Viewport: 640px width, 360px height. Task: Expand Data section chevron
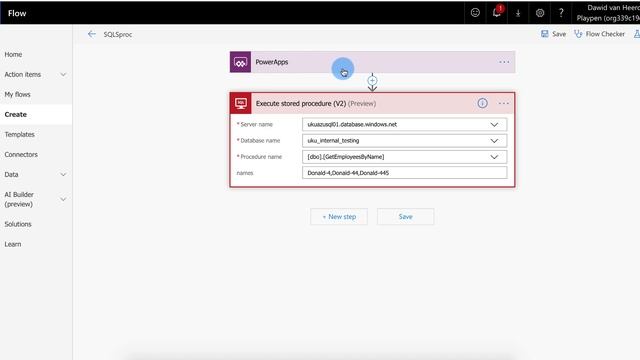click(x=63, y=175)
